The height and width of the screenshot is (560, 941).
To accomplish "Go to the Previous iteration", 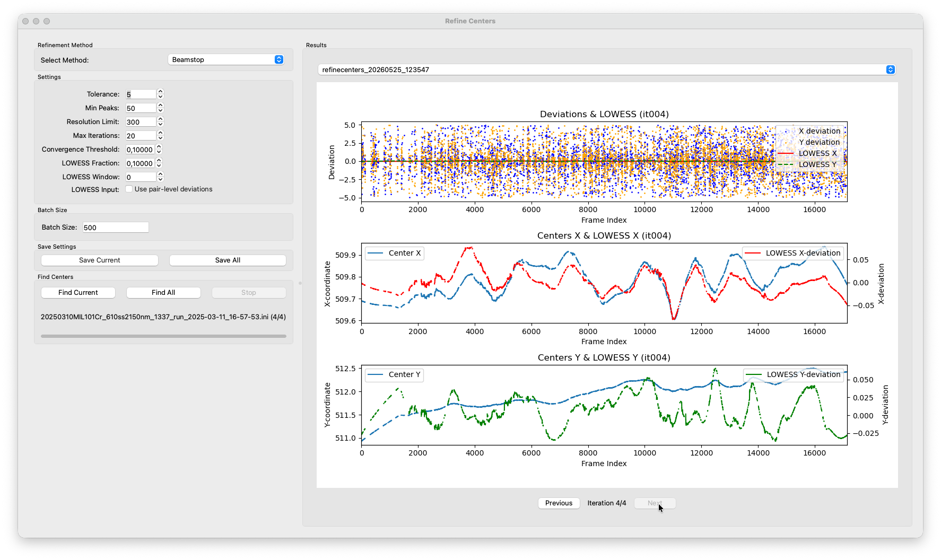I will click(x=559, y=503).
